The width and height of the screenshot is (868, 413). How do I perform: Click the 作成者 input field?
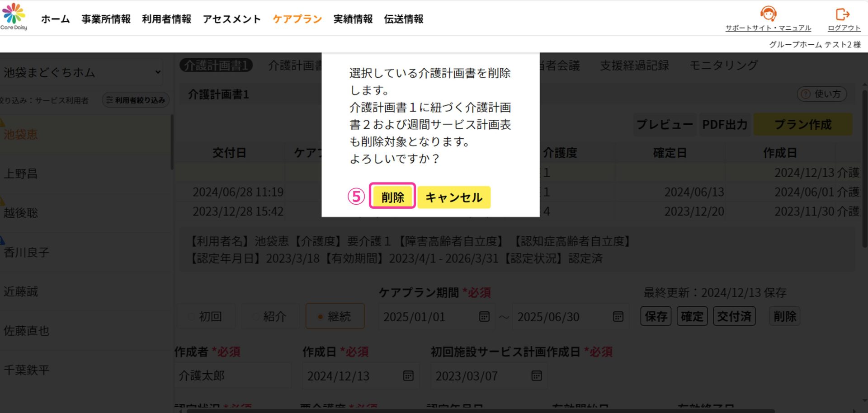[x=232, y=375]
